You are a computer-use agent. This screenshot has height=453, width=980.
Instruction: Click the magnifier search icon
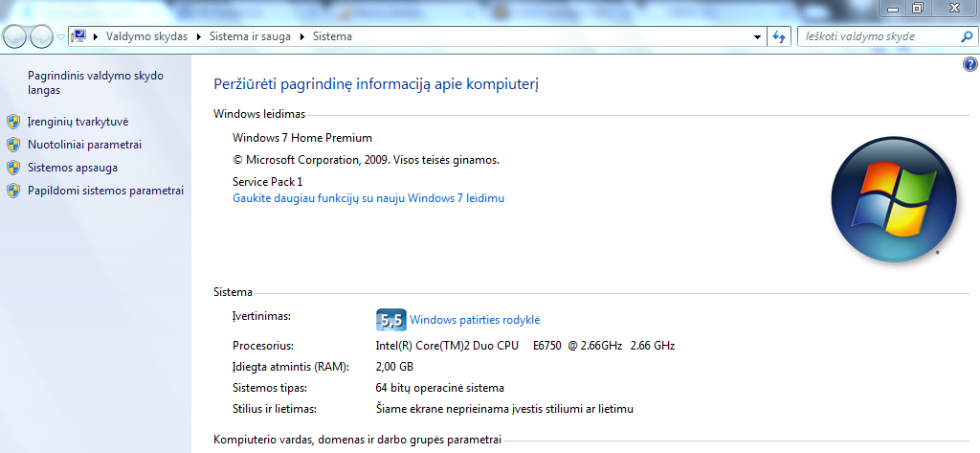pyautogui.click(x=967, y=36)
